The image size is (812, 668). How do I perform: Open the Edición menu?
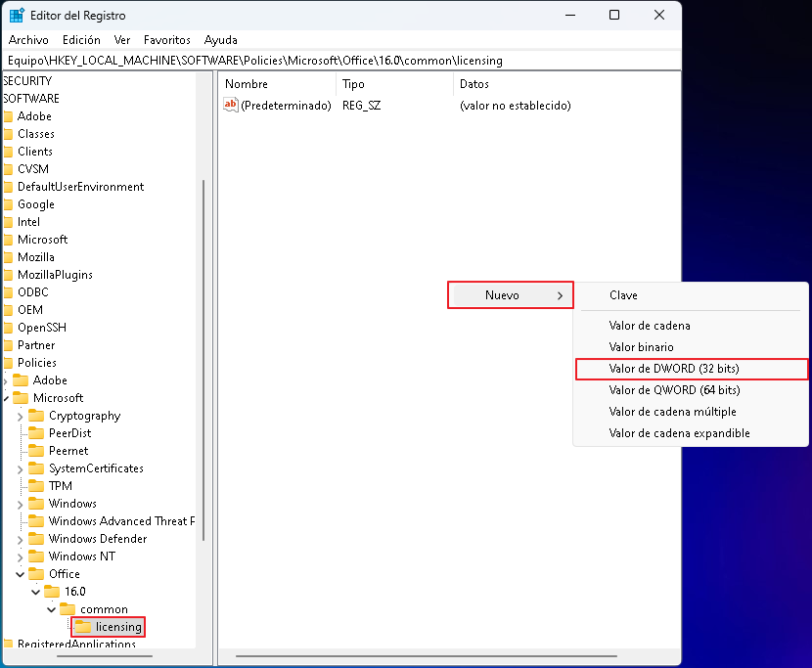coord(81,40)
